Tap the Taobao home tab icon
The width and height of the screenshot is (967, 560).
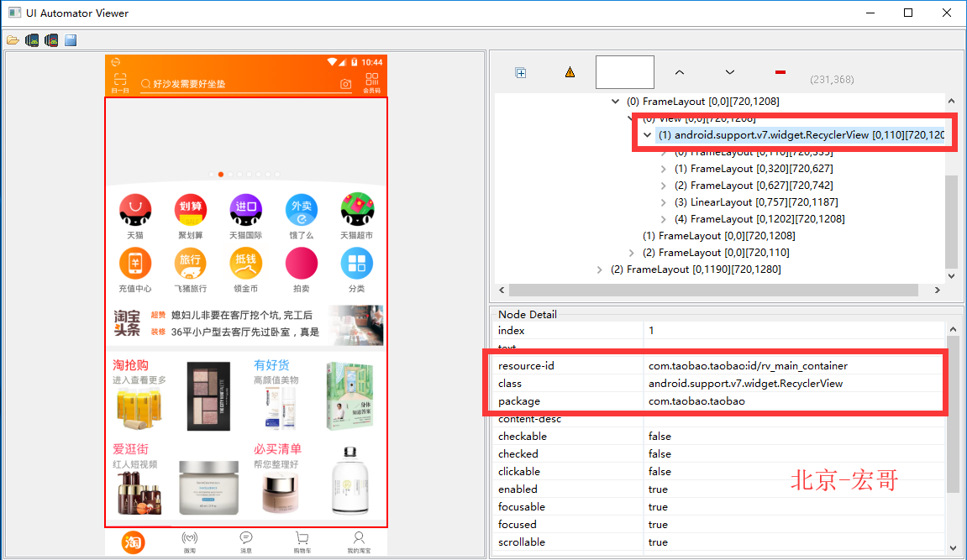[x=134, y=542]
